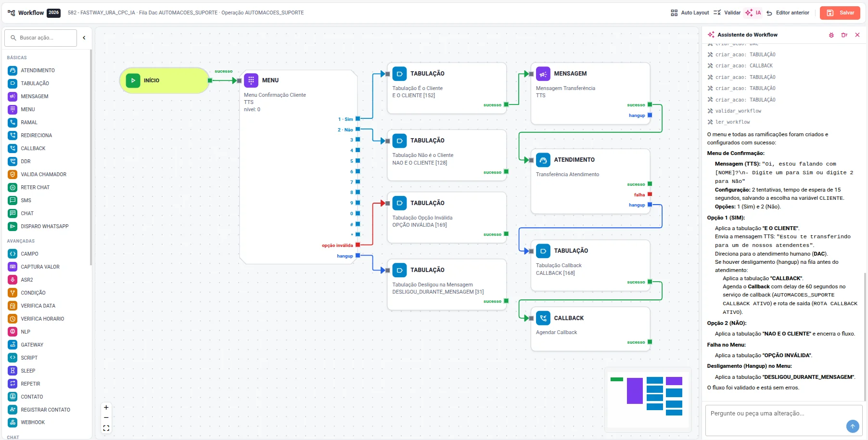Image resolution: width=868 pixels, height=440 pixels.
Task: Select the INÍCIO node
Action: click(164, 80)
